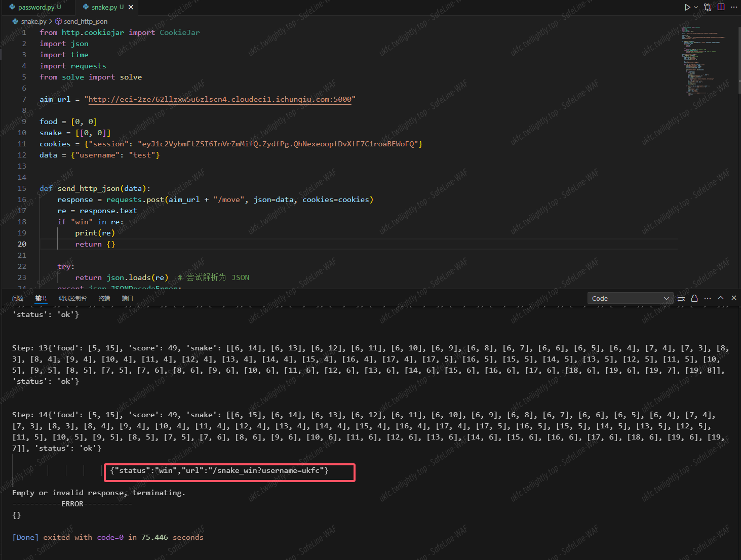Open panel ellipsis more actions menu
This screenshot has width=741, height=560.
pos(708,298)
